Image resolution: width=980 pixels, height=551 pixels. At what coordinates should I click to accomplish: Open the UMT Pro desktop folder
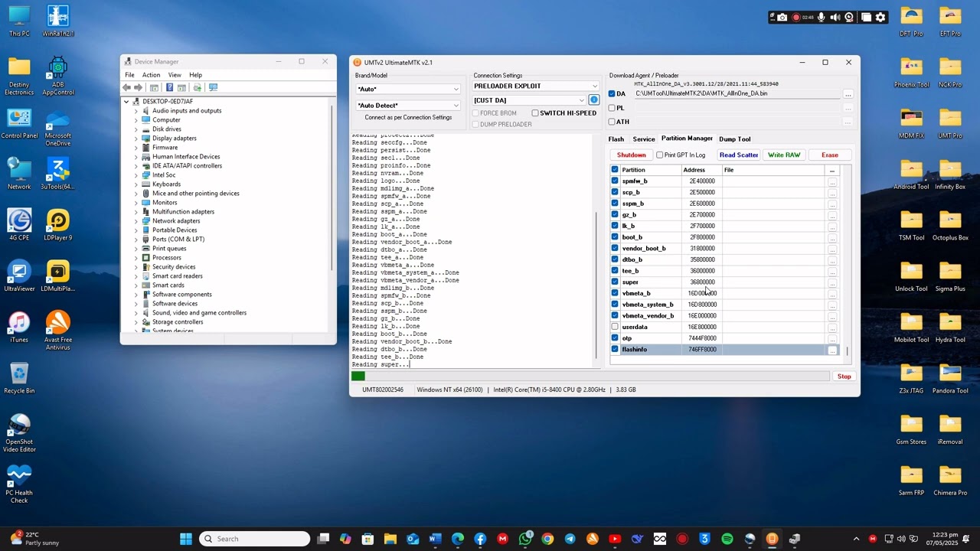(950, 122)
